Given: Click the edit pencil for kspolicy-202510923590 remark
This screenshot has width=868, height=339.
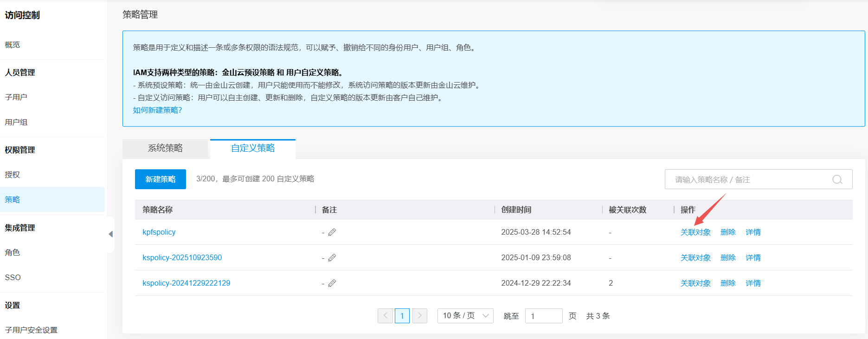Looking at the screenshot, I should [x=332, y=258].
